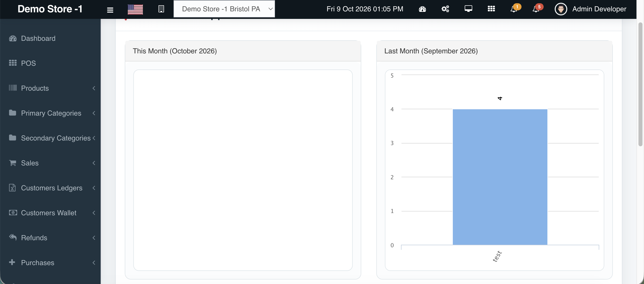The height and width of the screenshot is (284, 644).
Task: Click the Primary Categories sidebar menu
Action: (50, 113)
